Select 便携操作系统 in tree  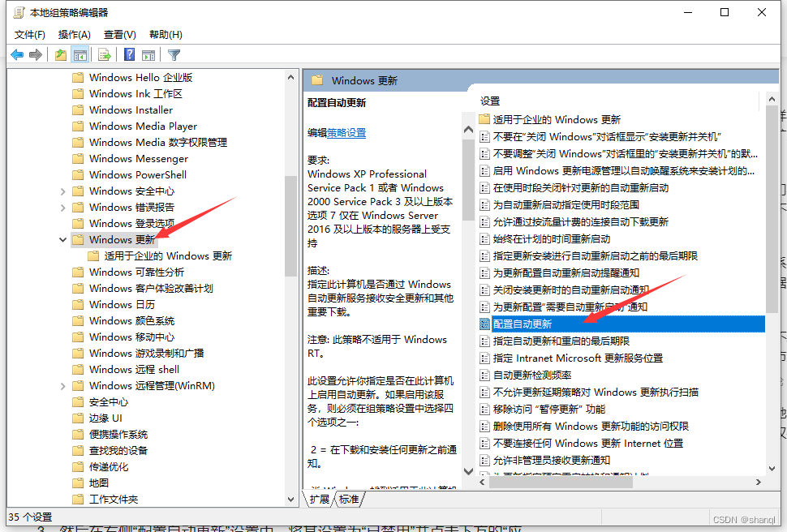click(118, 435)
